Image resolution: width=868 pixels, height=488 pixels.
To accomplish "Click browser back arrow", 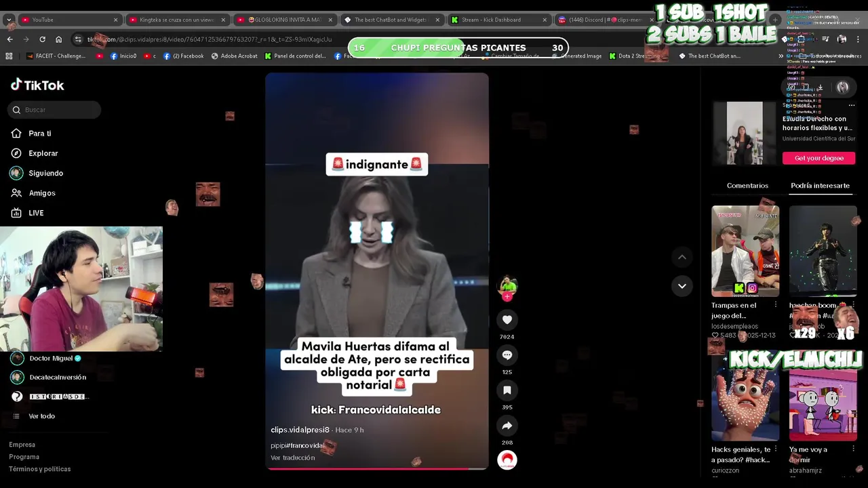I will point(9,39).
